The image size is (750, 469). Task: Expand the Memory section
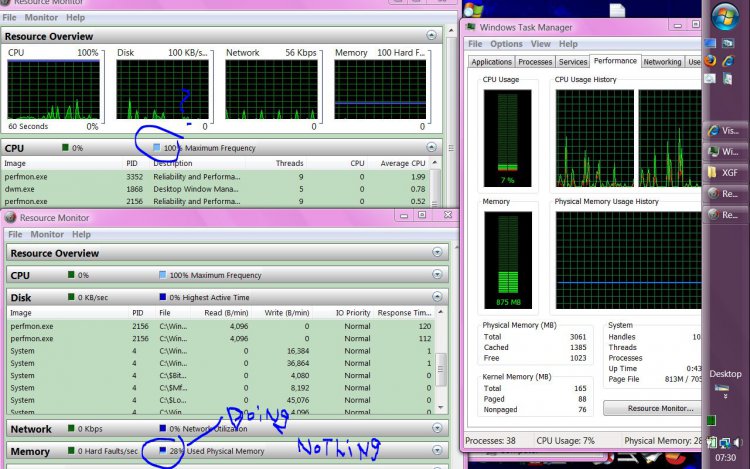pos(437,450)
